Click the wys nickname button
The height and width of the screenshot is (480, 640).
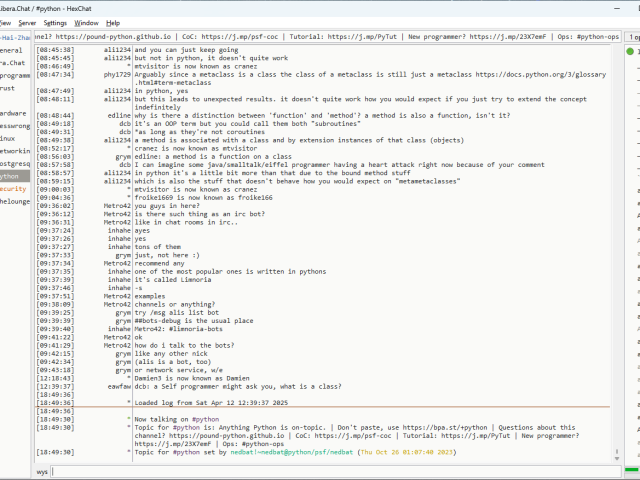pos(42,470)
